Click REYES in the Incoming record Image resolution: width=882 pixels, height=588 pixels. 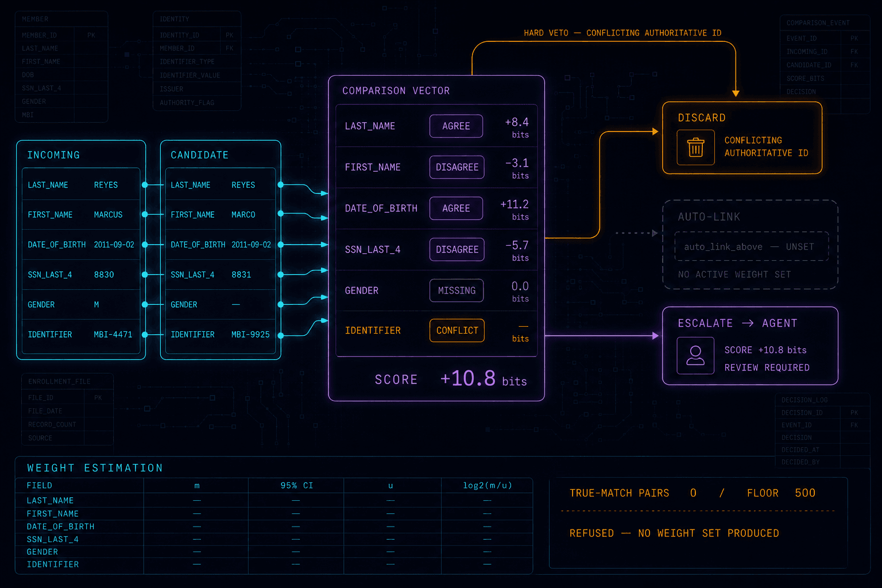pos(106,185)
